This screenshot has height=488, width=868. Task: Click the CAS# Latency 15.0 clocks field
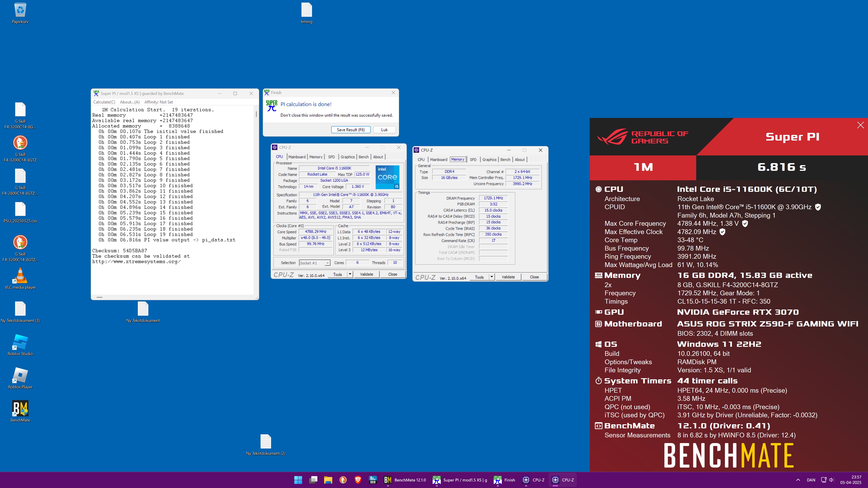coord(493,210)
